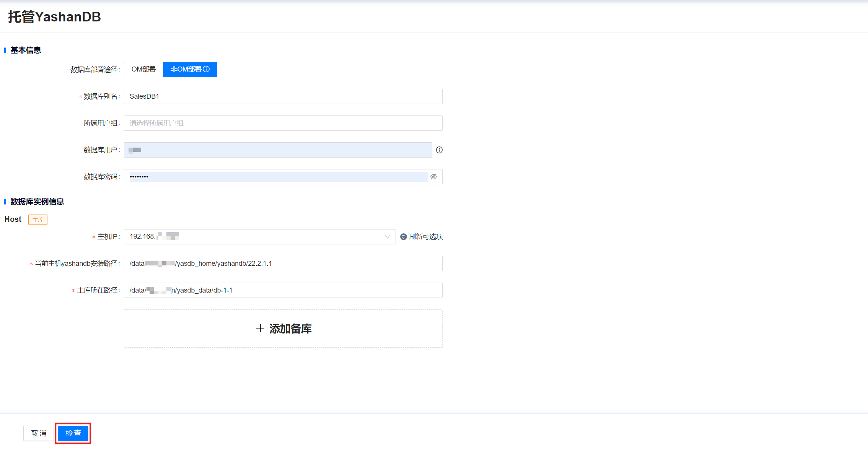Screen dimensions: 868x449
Task: Click the refresh icon for 刷新可选项
Action: tap(403, 237)
